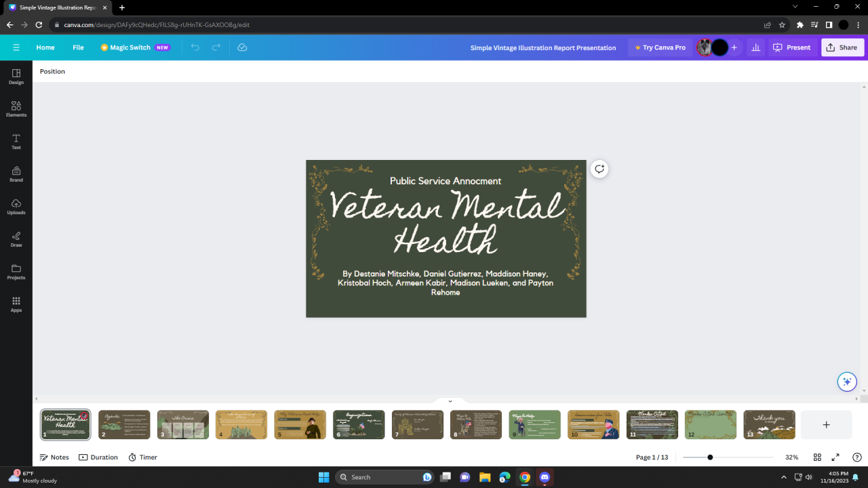Bookmark this page with the star
Viewport: 868px width, 488px height.
(x=782, y=24)
